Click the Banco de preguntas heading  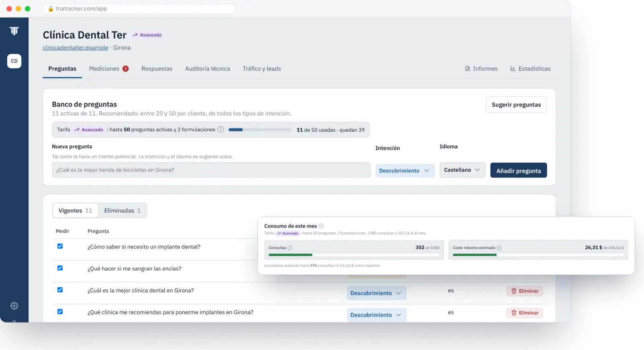tap(85, 104)
